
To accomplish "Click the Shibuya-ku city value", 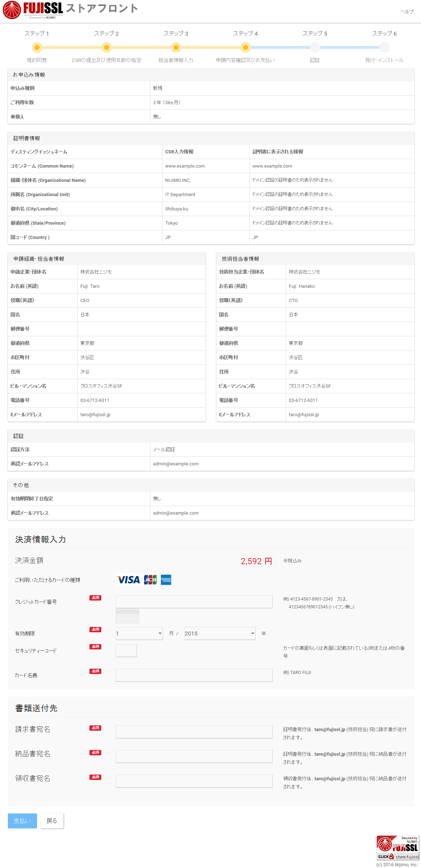I will (176, 209).
